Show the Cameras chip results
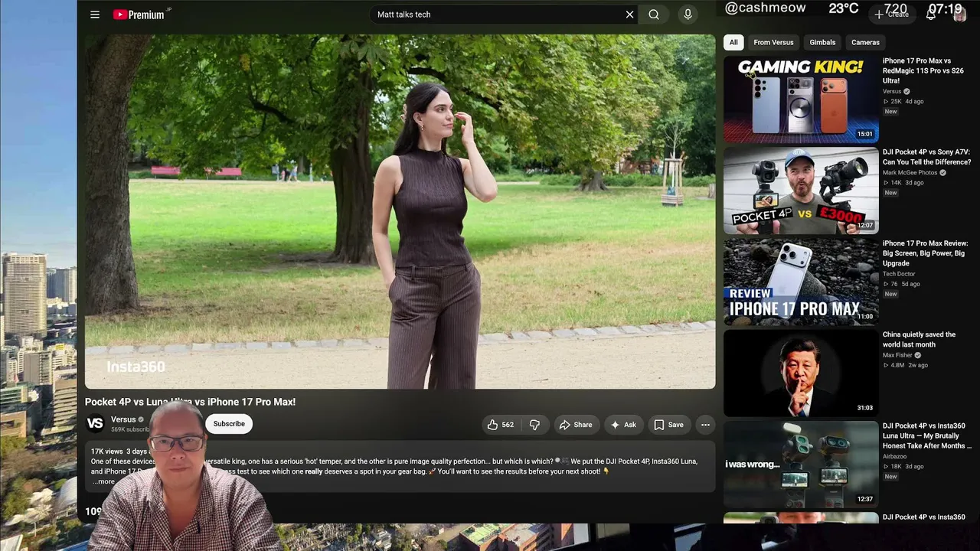Viewport: 980px width, 551px height. [865, 42]
